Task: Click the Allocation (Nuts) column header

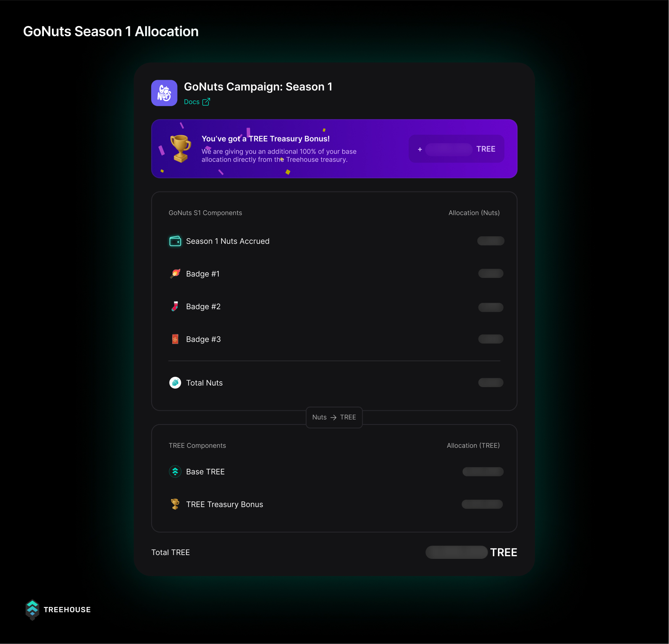Action: click(x=474, y=213)
